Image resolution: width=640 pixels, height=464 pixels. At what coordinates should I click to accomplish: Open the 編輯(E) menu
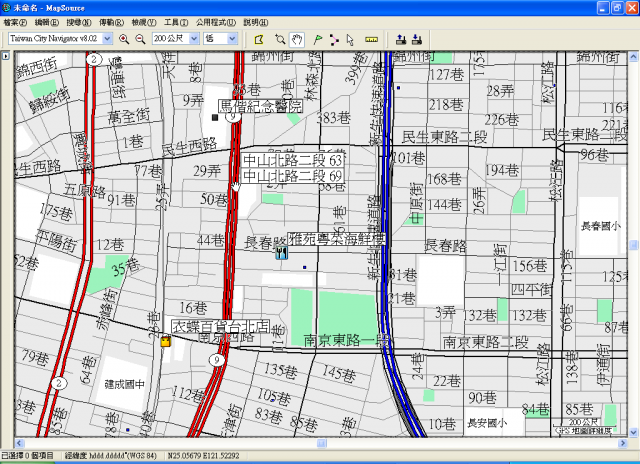pyautogui.click(x=47, y=22)
